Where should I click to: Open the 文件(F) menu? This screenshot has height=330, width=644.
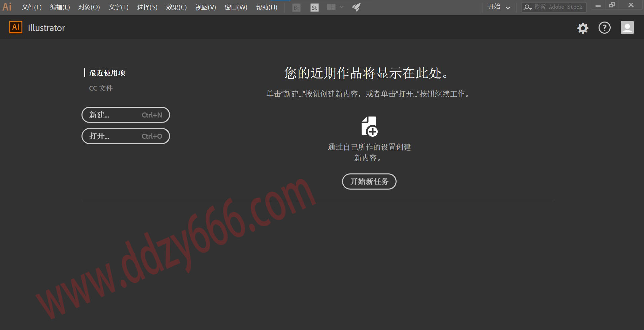(32, 7)
